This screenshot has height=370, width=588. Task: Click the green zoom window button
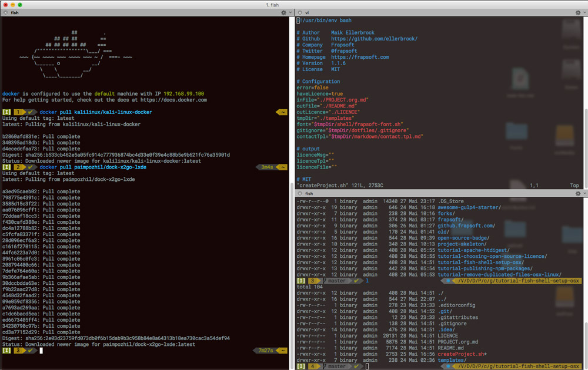click(x=20, y=5)
